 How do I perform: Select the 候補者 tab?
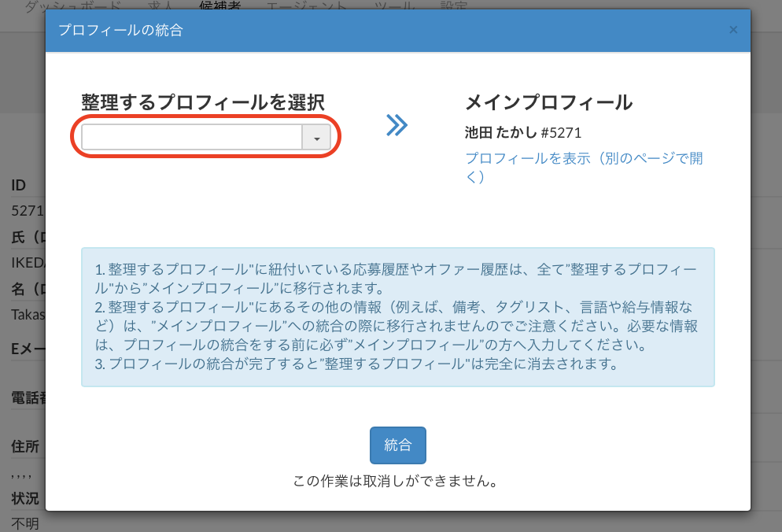coord(220,6)
